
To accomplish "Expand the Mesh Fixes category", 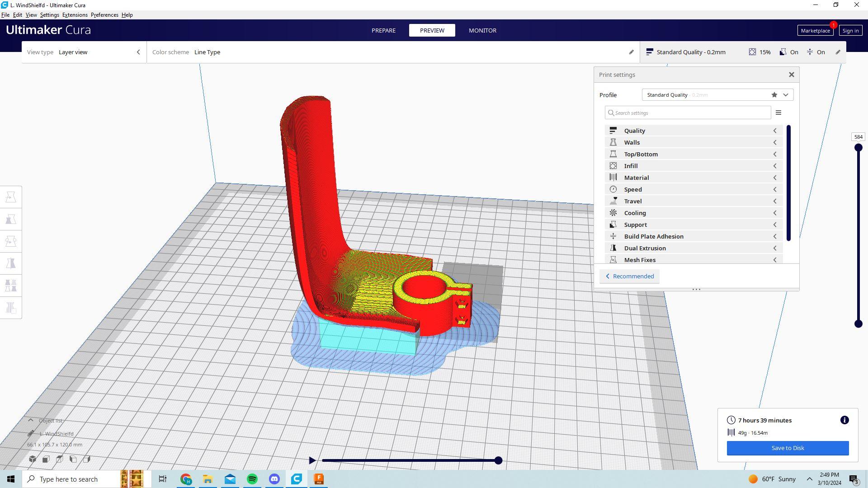I will click(x=693, y=259).
